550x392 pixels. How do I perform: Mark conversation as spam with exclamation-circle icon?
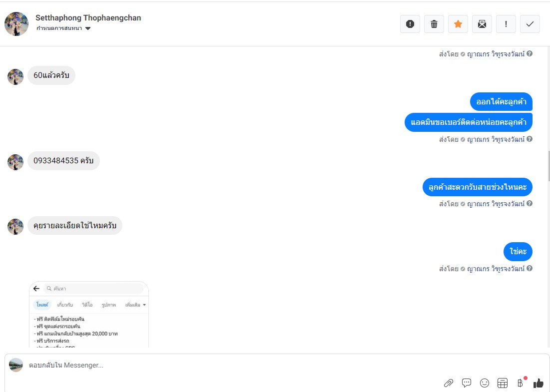pos(410,24)
